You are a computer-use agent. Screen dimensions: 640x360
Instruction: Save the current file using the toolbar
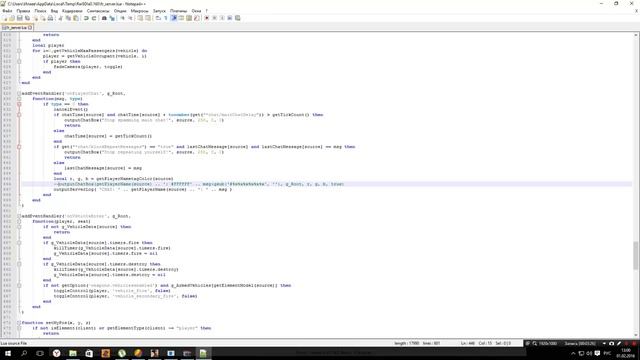20,18
